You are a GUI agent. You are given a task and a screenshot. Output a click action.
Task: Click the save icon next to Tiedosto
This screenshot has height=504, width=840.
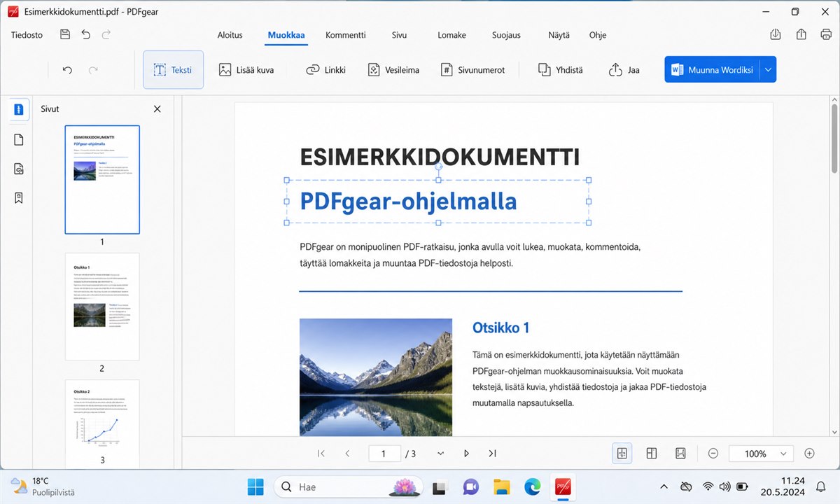click(x=65, y=34)
